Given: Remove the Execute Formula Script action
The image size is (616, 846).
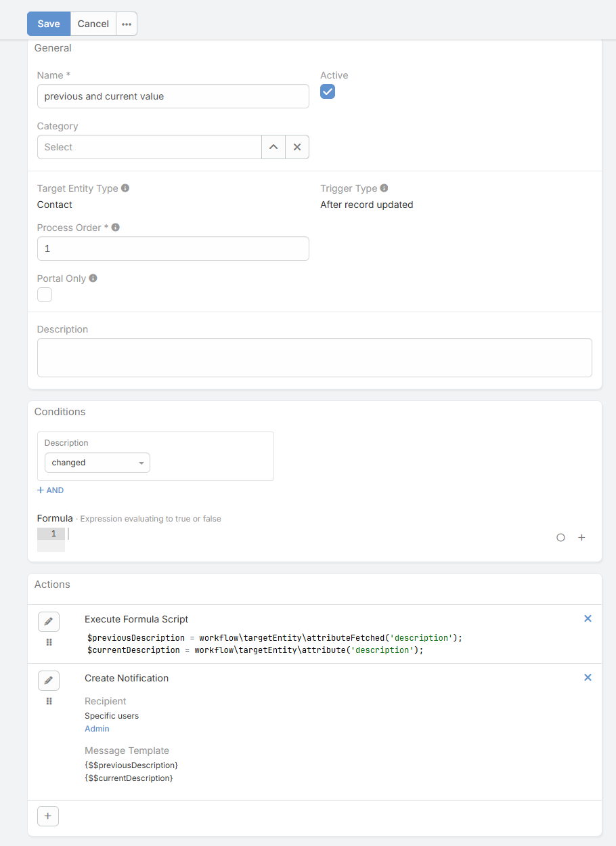Looking at the screenshot, I should [x=588, y=618].
